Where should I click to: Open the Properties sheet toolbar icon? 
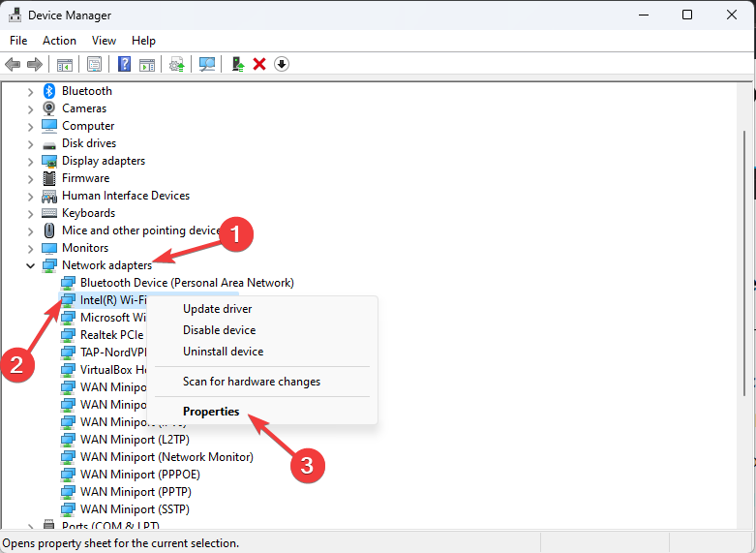point(94,64)
